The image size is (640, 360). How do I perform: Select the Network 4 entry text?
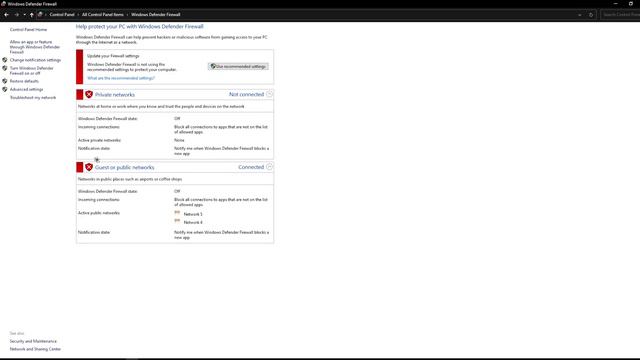(x=193, y=222)
